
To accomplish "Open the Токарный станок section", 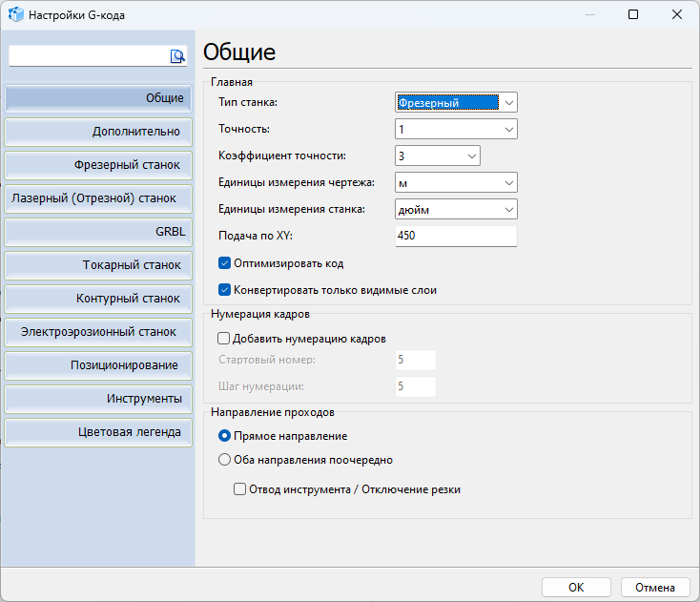I will point(98,265).
